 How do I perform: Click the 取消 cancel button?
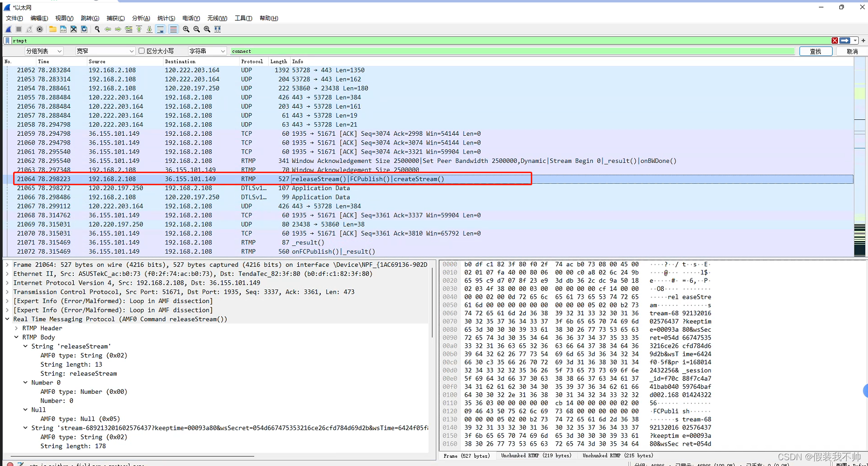pyautogui.click(x=852, y=51)
